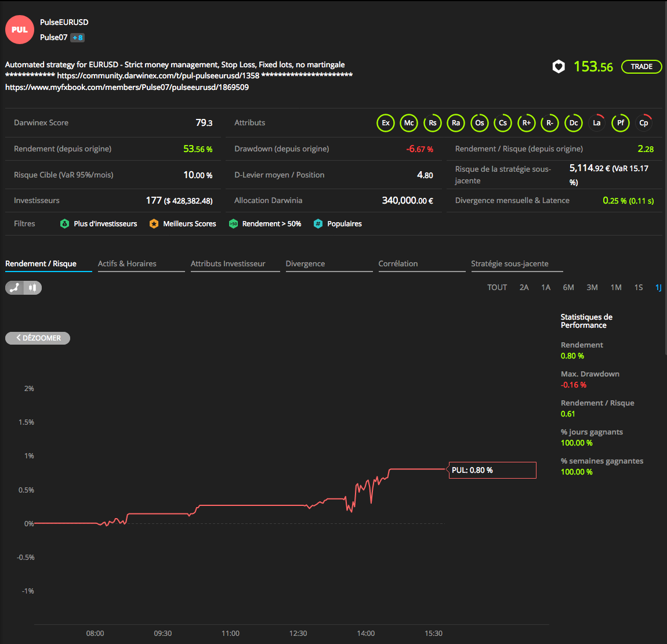
Task: Click the Rendement / Risque statistic 0.61
Action: pos(568,414)
